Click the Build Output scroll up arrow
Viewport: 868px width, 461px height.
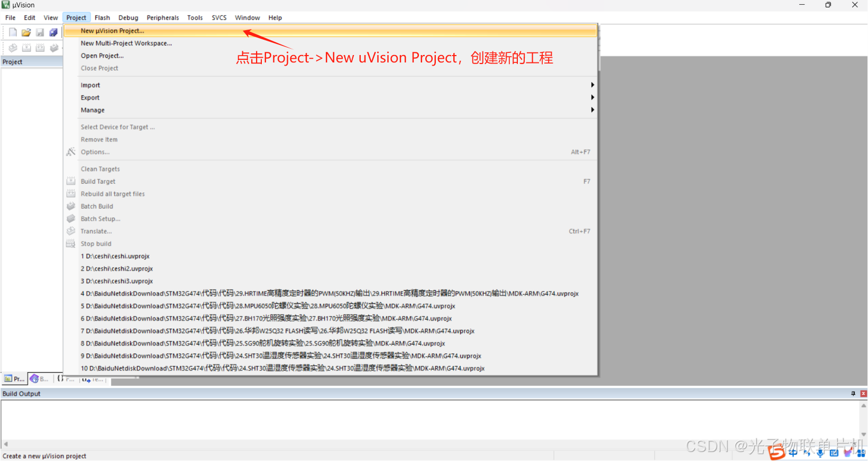(863, 406)
